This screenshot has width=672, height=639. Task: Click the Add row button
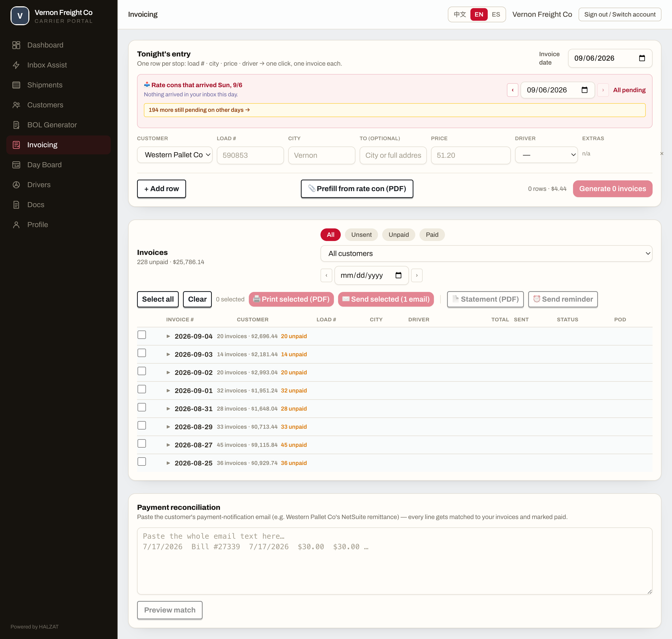click(x=161, y=189)
